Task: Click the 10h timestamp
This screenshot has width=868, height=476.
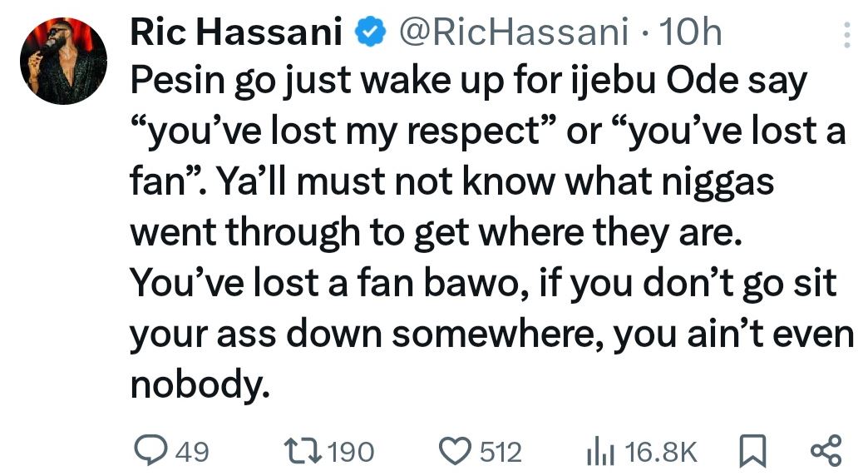Action: (x=689, y=33)
